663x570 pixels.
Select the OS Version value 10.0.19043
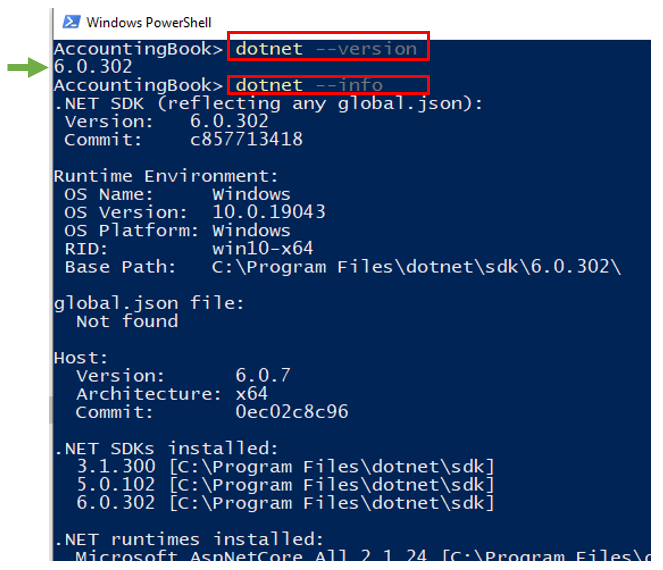(269, 212)
